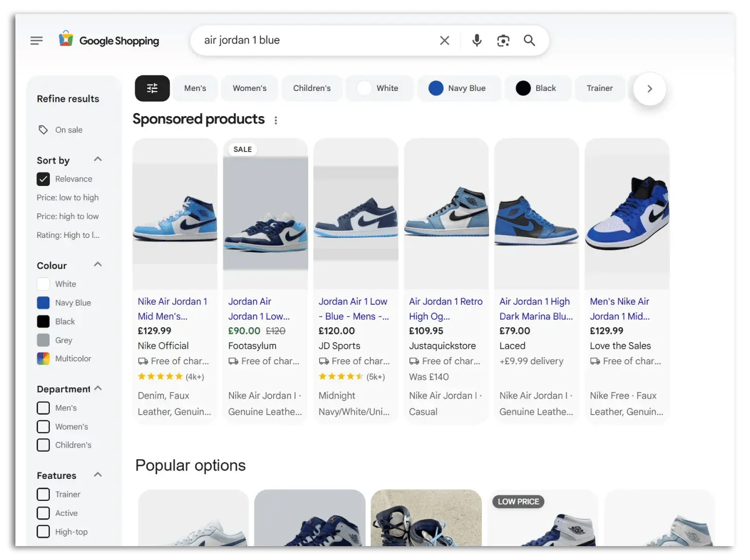Start voice search with the microphone icon
750x560 pixels.
[476, 40]
